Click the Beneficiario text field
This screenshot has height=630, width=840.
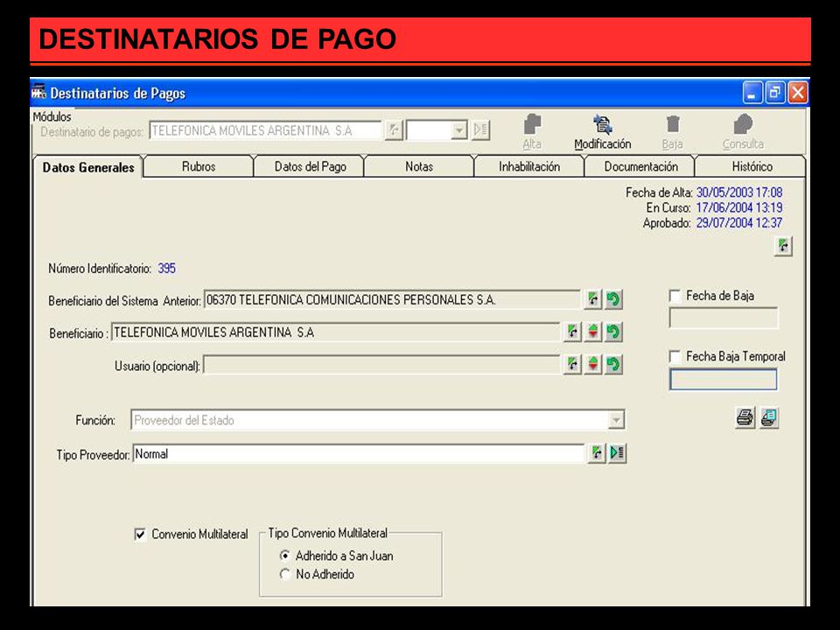(335, 332)
